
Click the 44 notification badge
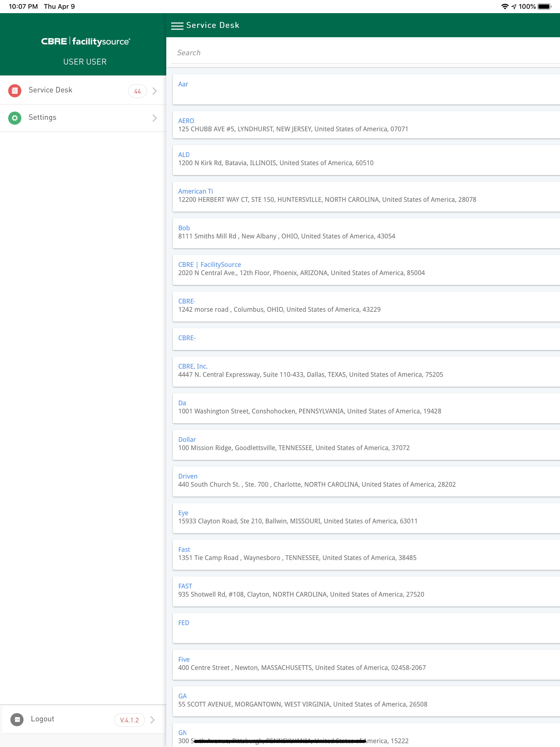[x=137, y=91]
